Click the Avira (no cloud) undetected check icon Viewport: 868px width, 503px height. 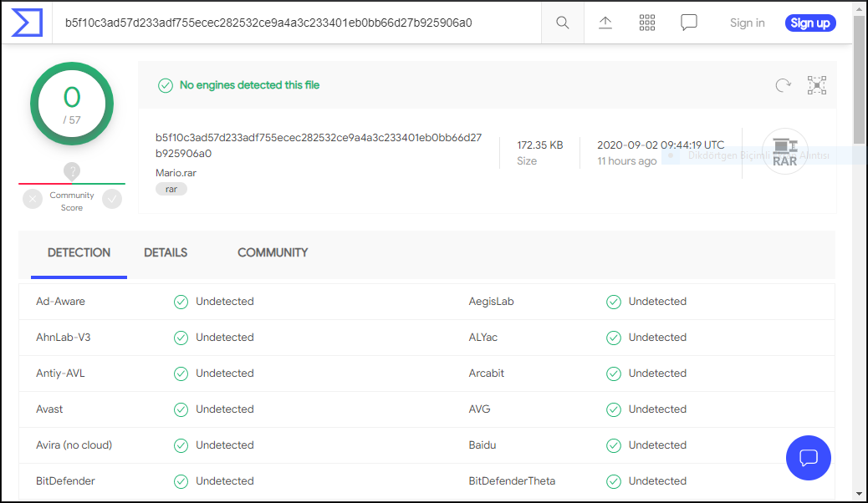coord(181,445)
